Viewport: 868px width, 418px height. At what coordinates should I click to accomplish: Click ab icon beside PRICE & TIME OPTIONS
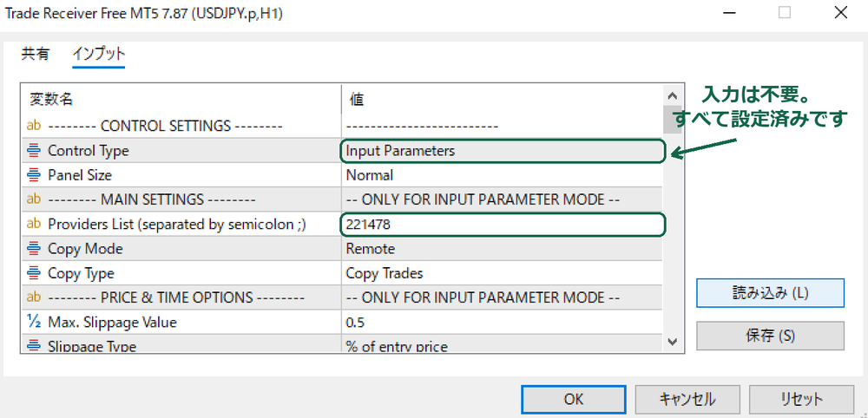pyautogui.click(x=34, y=297)
